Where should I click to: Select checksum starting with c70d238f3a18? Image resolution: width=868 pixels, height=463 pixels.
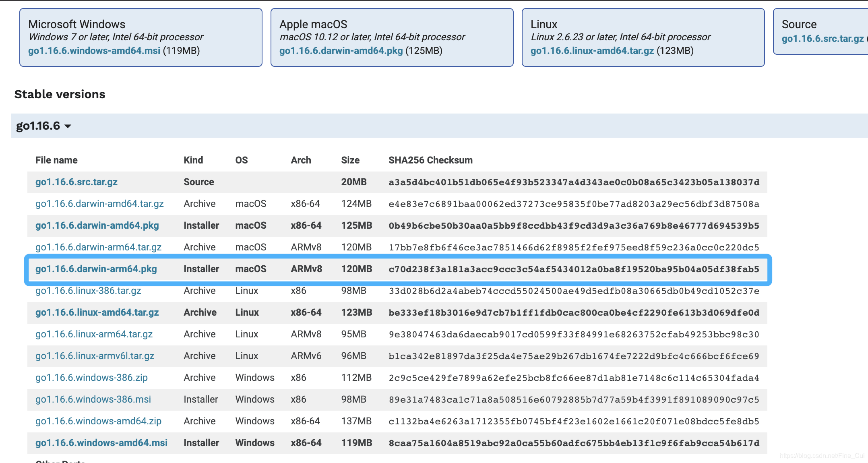coord(574,269)
